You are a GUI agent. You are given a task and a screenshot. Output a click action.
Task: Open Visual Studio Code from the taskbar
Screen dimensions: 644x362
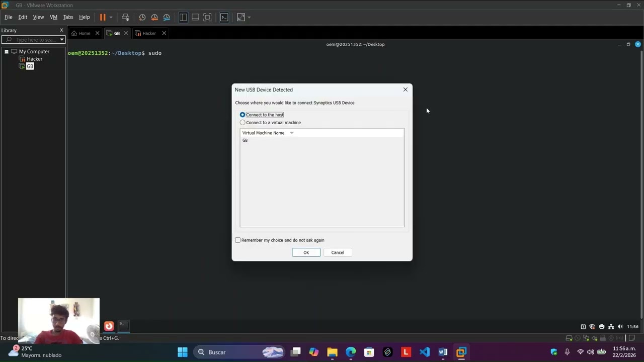click(425, 352)
